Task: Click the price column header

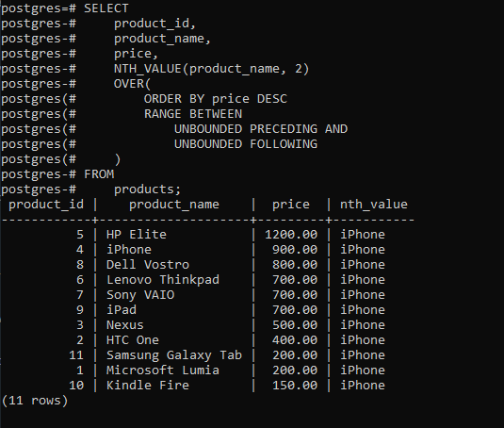Action: tap(291, 205)
